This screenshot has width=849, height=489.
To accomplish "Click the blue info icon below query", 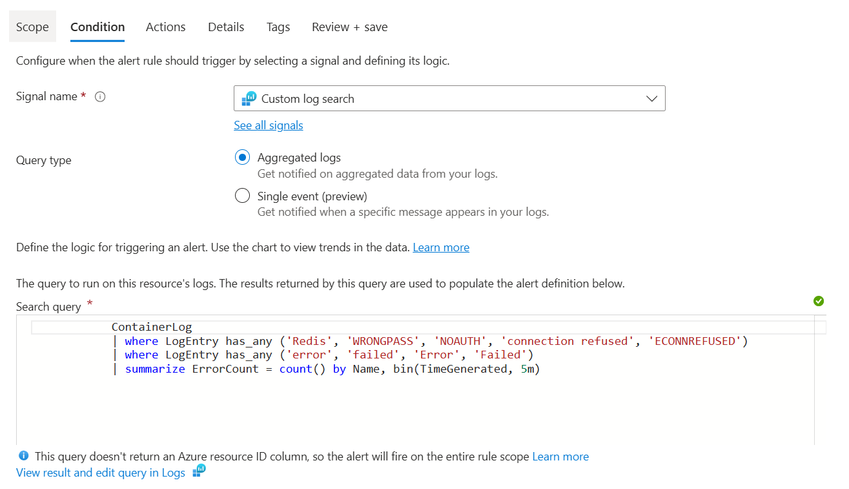I will tap(24, 456).
